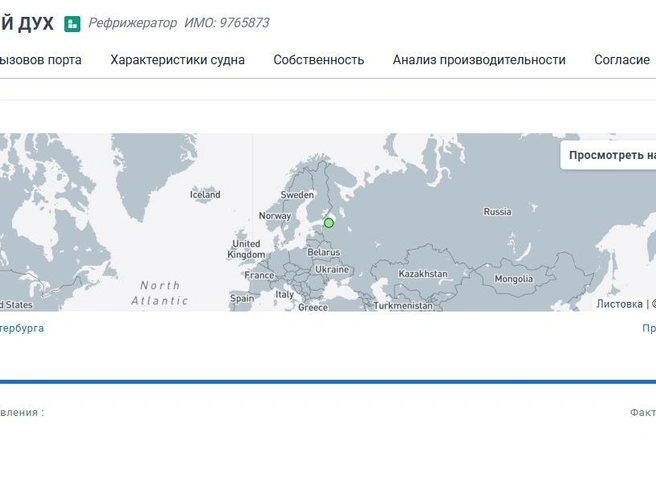The height and width of the screenshot is (493, 656).
Task: Click the Belarus label on the map
Action: click(323, 252)
